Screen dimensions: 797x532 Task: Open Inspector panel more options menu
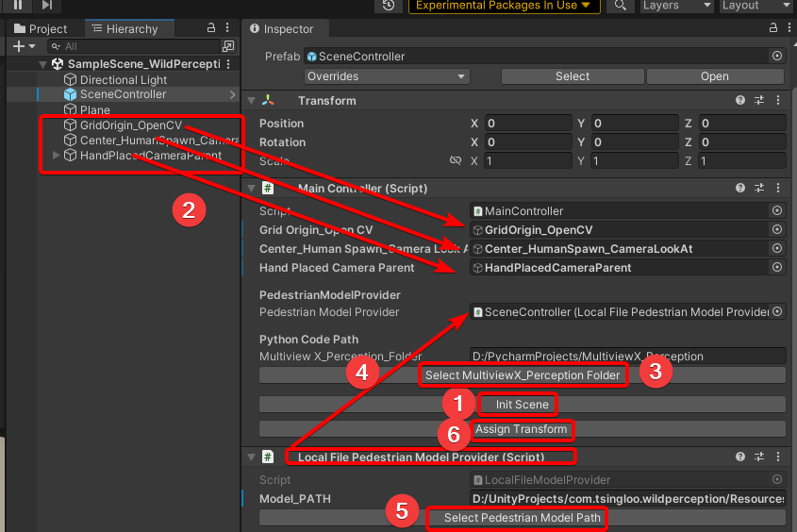(x=789, y=28)
